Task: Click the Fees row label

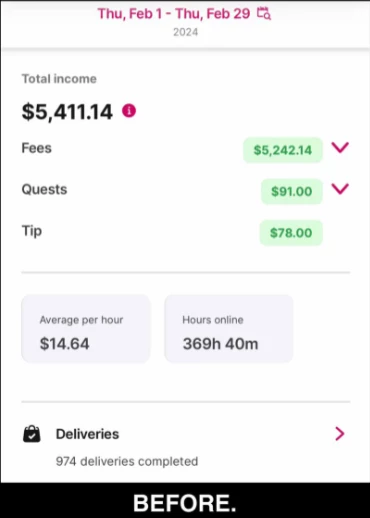Action: coord(37,148)
